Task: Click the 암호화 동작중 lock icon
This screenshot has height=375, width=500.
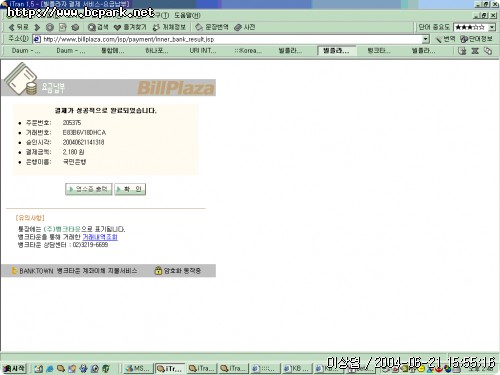Action: point(158,270)
